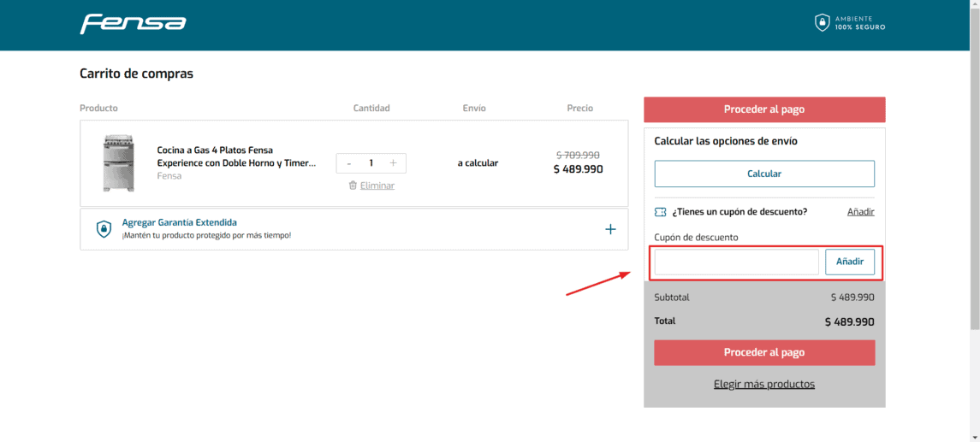Click the ¿Tienes un cupón de descuento? text
Screen dimensions: 980x442
pyautogui.click(x=740, y=212)
